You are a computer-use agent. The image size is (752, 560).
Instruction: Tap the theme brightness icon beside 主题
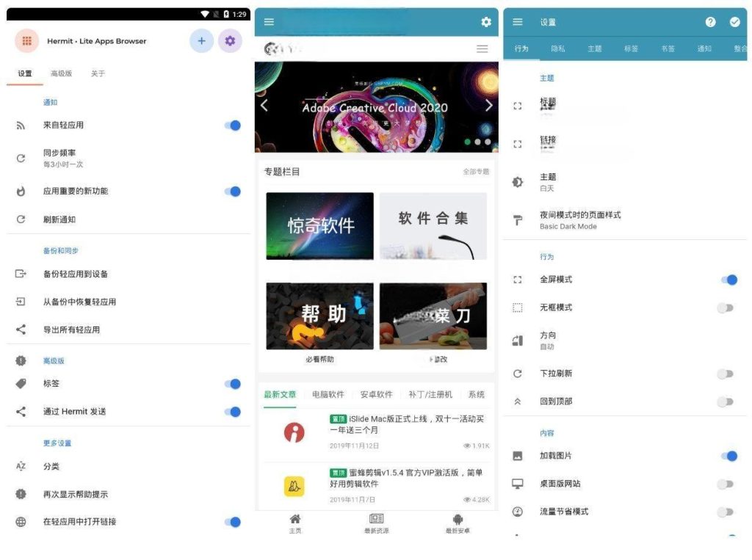point(518,182)
